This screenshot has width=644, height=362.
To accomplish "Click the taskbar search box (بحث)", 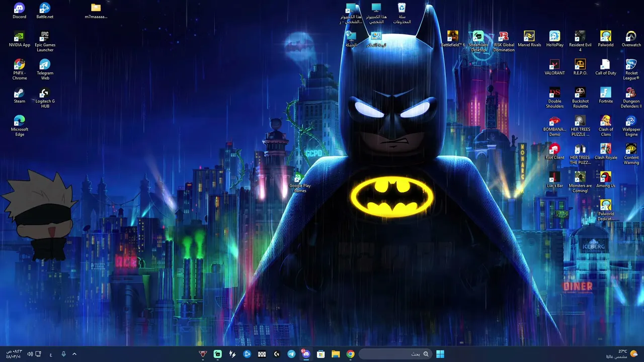I will click(x=395, y=354).
